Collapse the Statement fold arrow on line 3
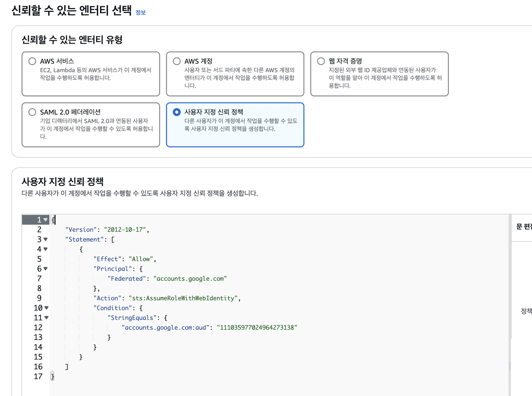 [45, 239]
